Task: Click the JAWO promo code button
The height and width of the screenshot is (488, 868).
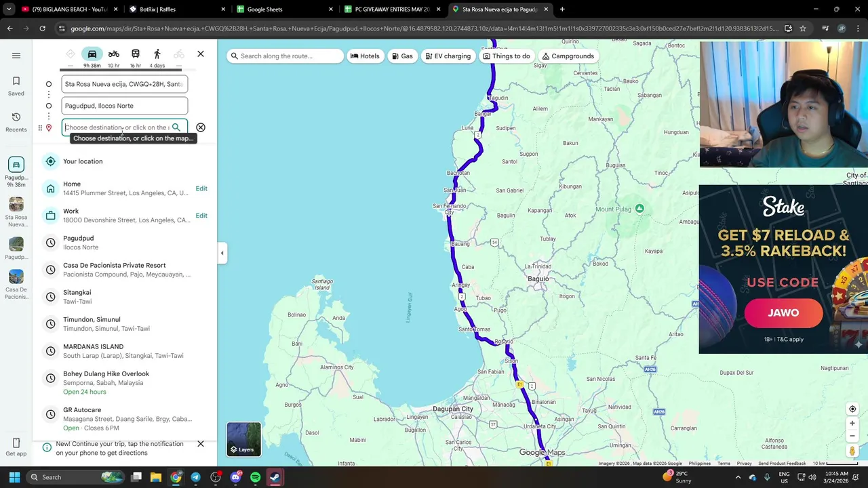Action: [783, 313]
